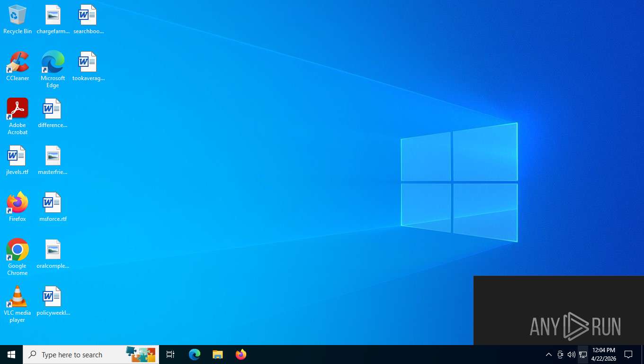The width and height of the screenshot is (644, 364).
Task: Select the CCleaner desktop shortcut
Action: point(18,66)
